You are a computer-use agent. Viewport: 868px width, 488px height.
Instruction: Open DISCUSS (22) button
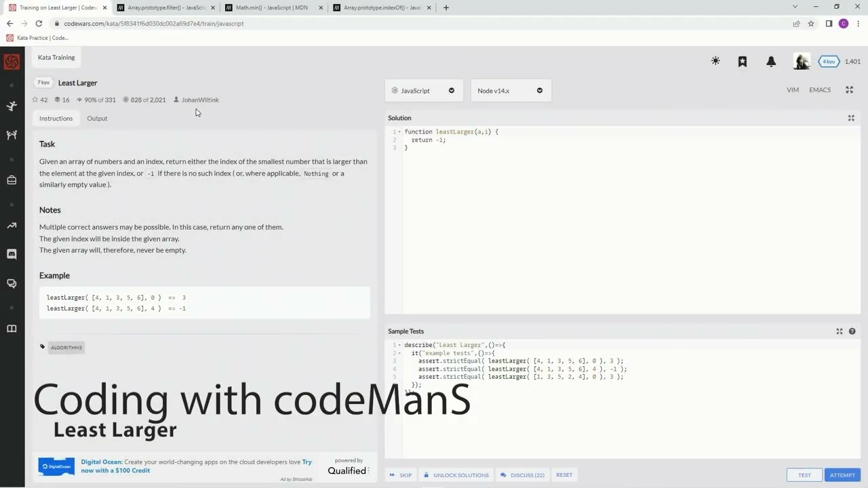coord(522,475)
